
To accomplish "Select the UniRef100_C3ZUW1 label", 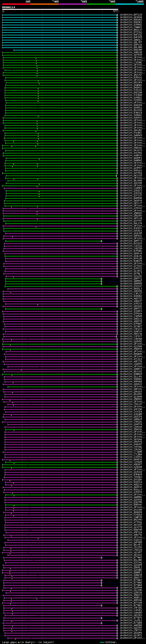I will 131,63.
